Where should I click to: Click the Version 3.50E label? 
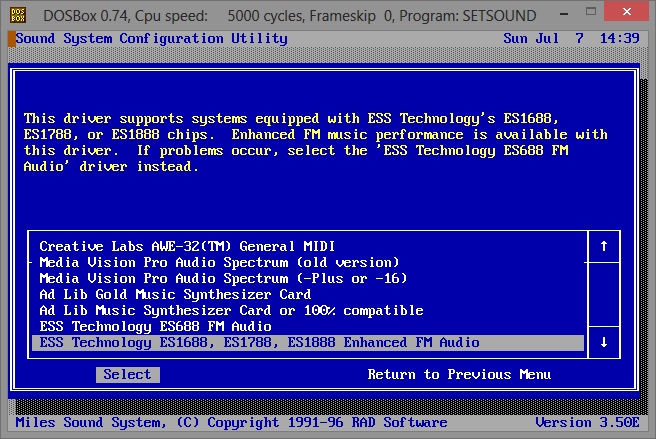point(587,422)
